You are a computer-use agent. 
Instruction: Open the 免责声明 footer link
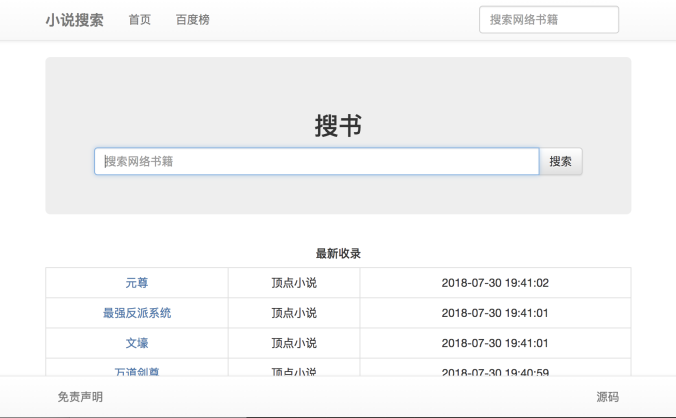[80, 397]
